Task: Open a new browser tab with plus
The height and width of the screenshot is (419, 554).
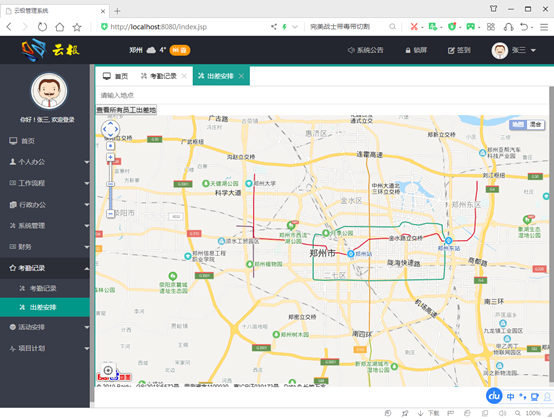Action: click(117, 11)
